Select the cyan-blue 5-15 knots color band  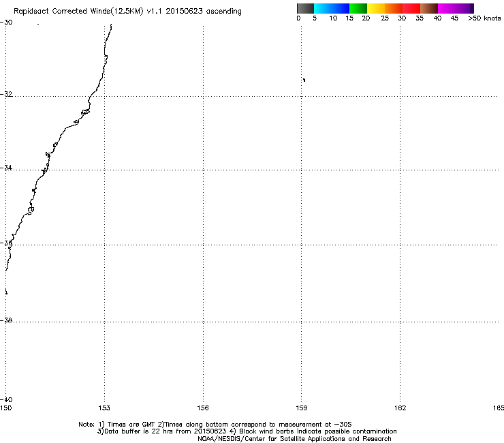tap(332, 8)
